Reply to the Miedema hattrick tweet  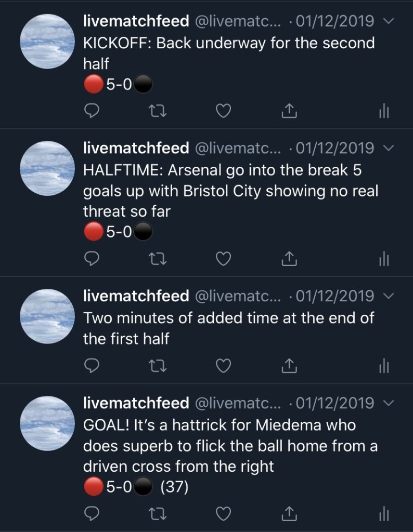click(92, 514)
